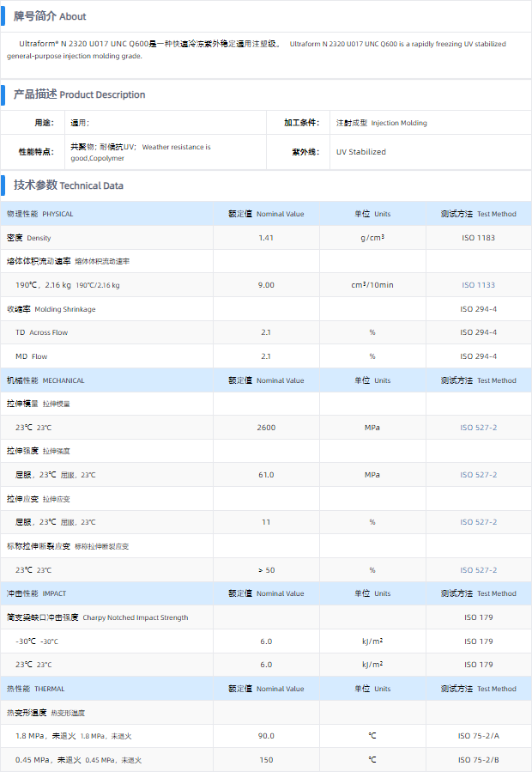Click the 物理性能 PHYSICAL section header
The width and height of the screenshot is (532, 772).
click(39, 214)
